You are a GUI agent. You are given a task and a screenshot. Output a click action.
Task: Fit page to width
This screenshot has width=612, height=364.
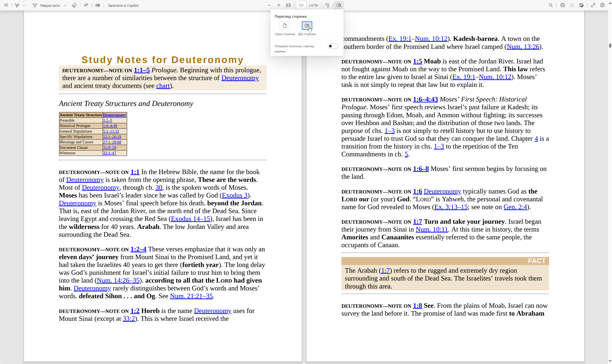tap(288, 5)
